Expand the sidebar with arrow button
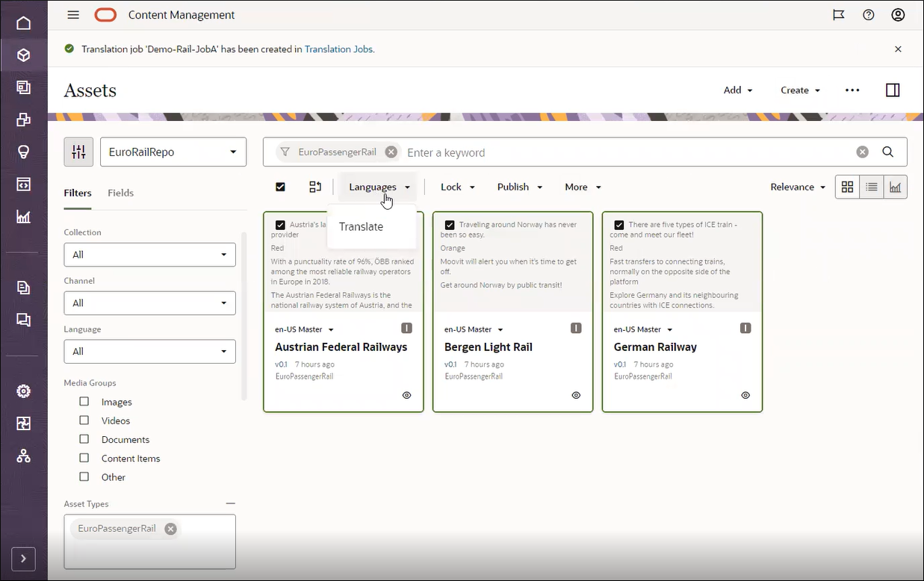Screen dimensions: 924x581 click(23, 559)
